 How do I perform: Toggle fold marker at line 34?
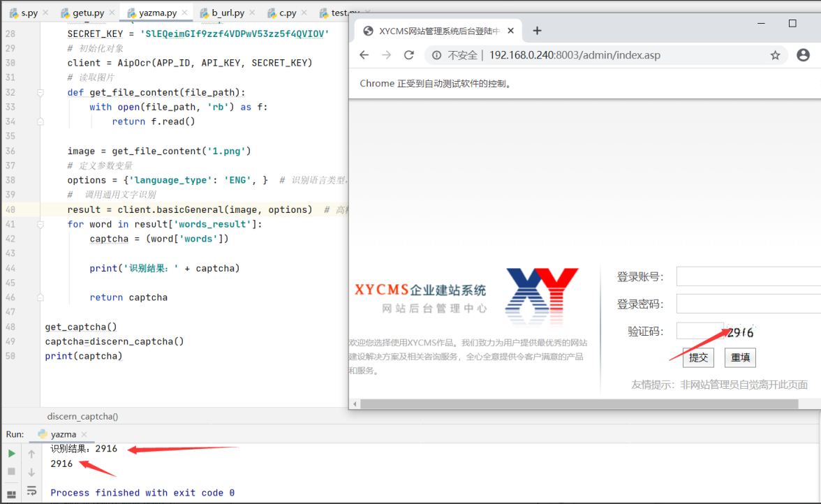pyautogui.click(x=40, y=121)
